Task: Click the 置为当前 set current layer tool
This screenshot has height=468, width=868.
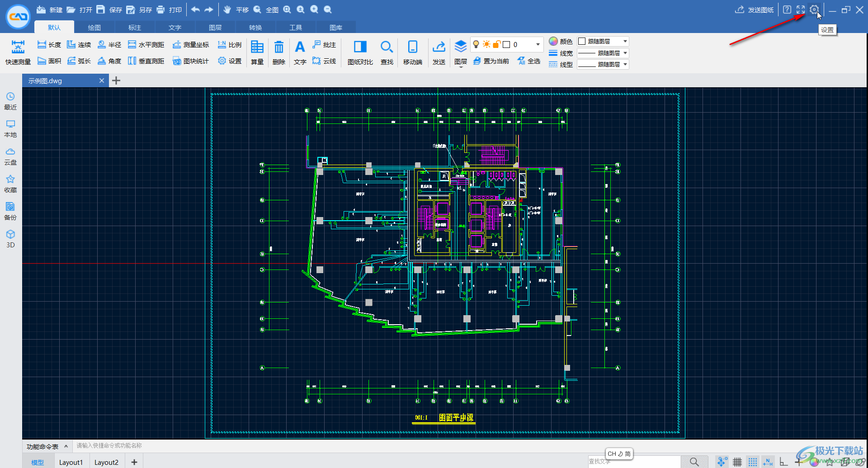Action: click(491, 61)
